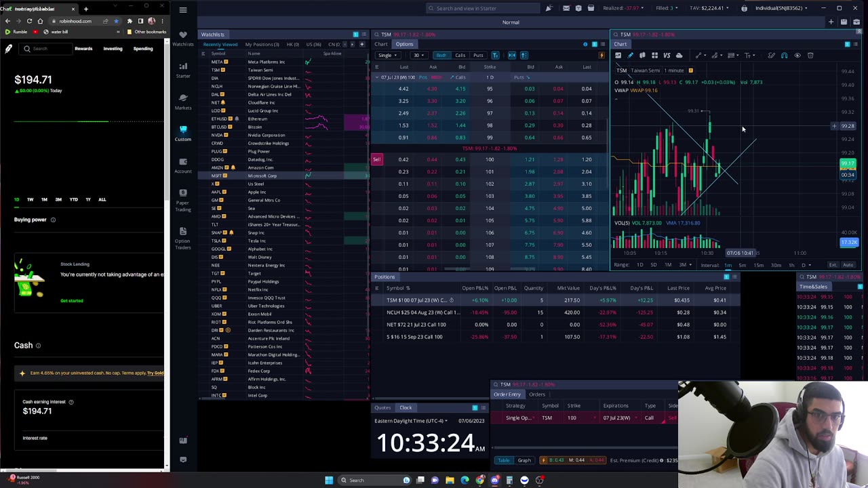This screenshot has width=868, height=488.
Task: Toggle drawings visibility eye icon in chart
Action: [x=797, y=56]
